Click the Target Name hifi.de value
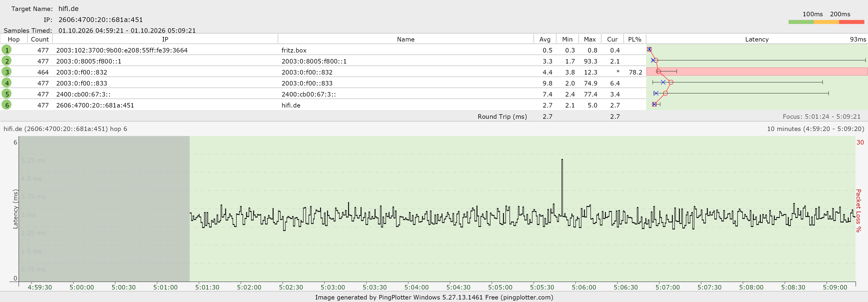The width and height of the screenshot is (868, 302). point(68,9)
